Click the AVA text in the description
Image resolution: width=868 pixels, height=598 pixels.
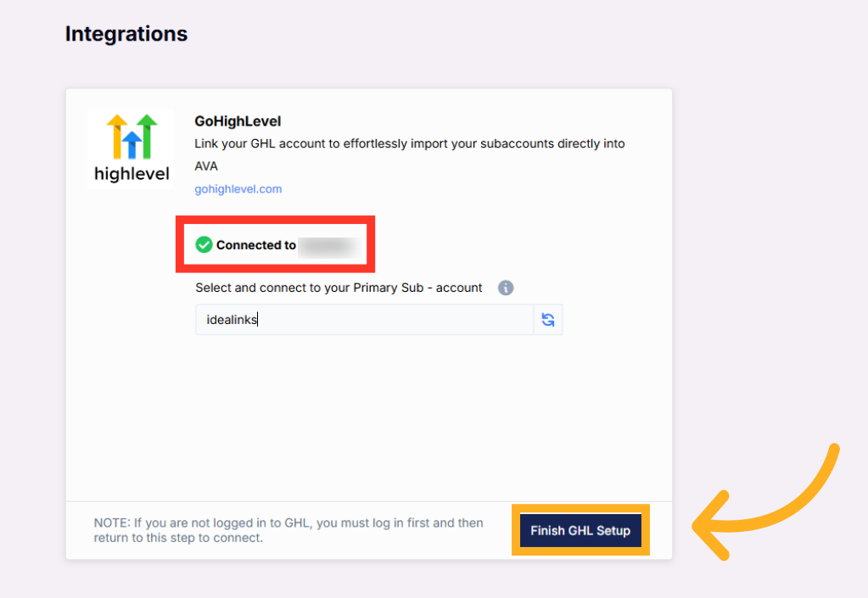[x=206, y=166]
